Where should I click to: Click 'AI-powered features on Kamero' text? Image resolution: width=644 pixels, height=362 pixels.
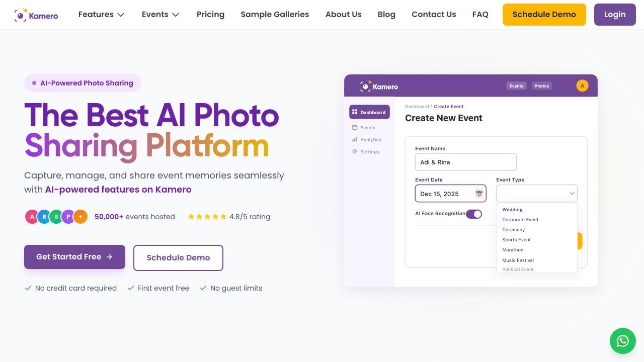coord(118,190)
